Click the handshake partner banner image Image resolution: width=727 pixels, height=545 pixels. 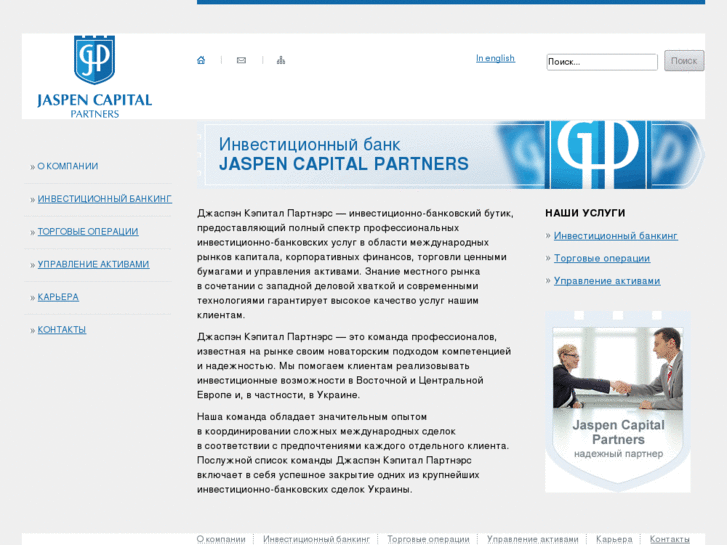pos(617,400)
